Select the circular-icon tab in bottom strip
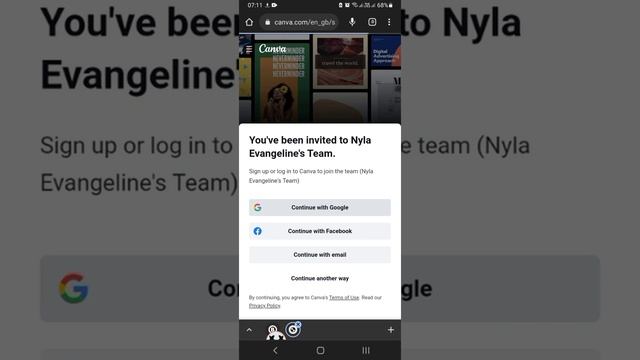 click(292, 330)
